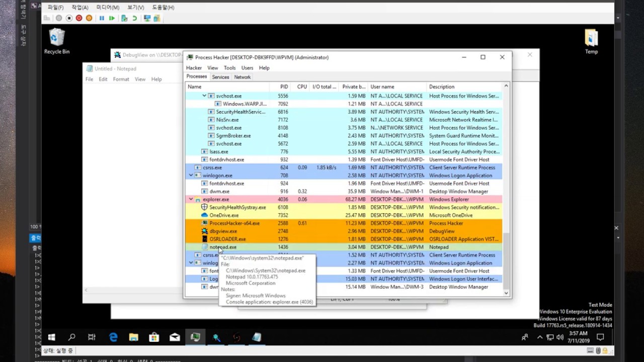The height and width of the screenshot is (362, 644).
Task: Sort processes by the PID column header
Action: [280, 86]
